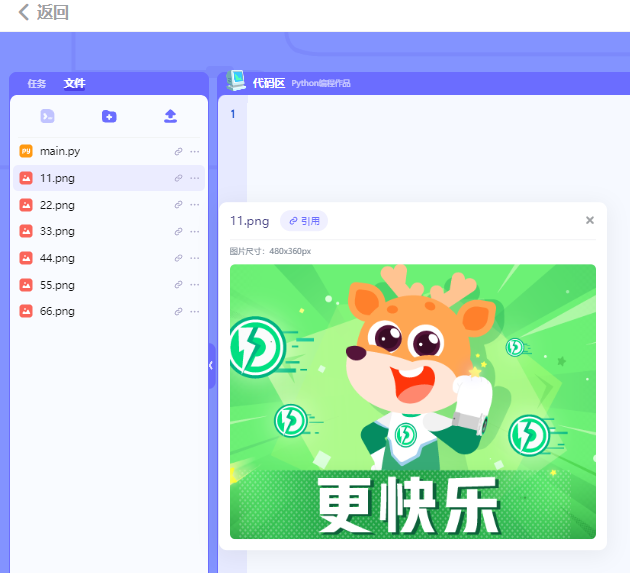Collapse the file panel with side handle
This screenshot has height=573, width=630.
pos(211,365)
